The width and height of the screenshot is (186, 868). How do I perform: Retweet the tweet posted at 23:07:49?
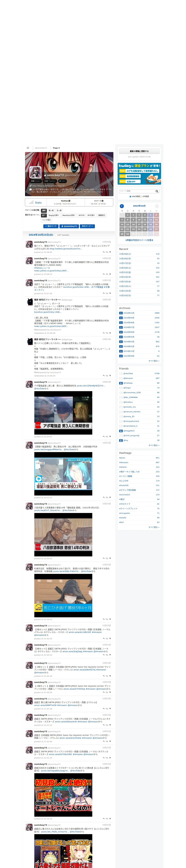click(107, 294)
